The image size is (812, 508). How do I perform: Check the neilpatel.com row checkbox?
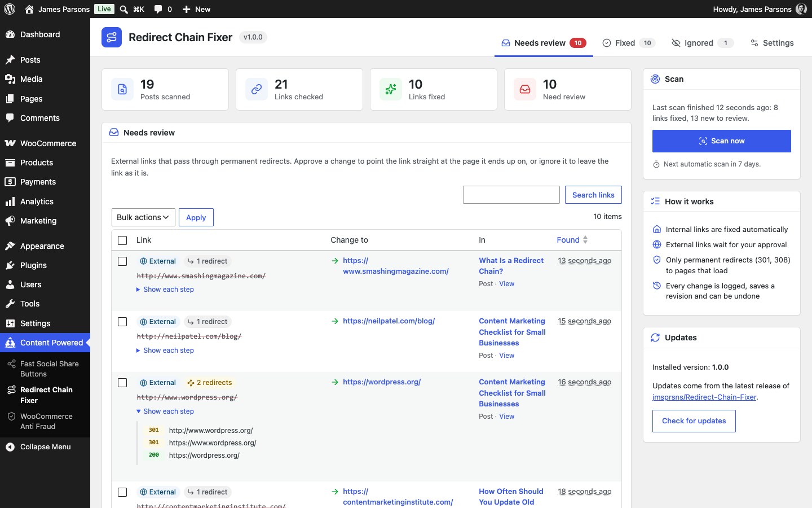pyautogui.click(x=122, y=322)
